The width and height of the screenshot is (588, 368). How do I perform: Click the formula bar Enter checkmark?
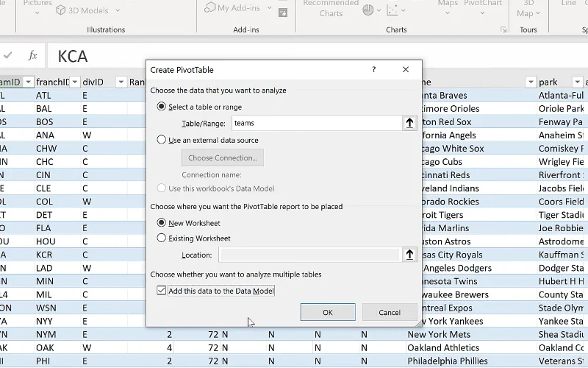(8, 56)
